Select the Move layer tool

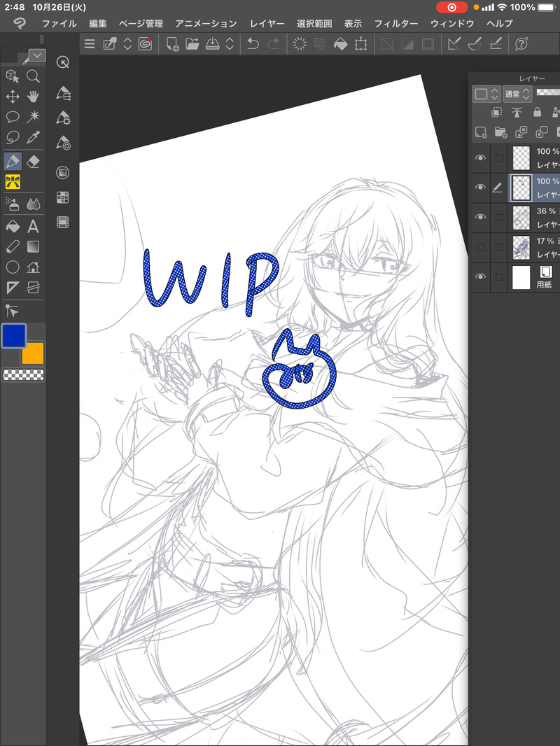(13, 97)
